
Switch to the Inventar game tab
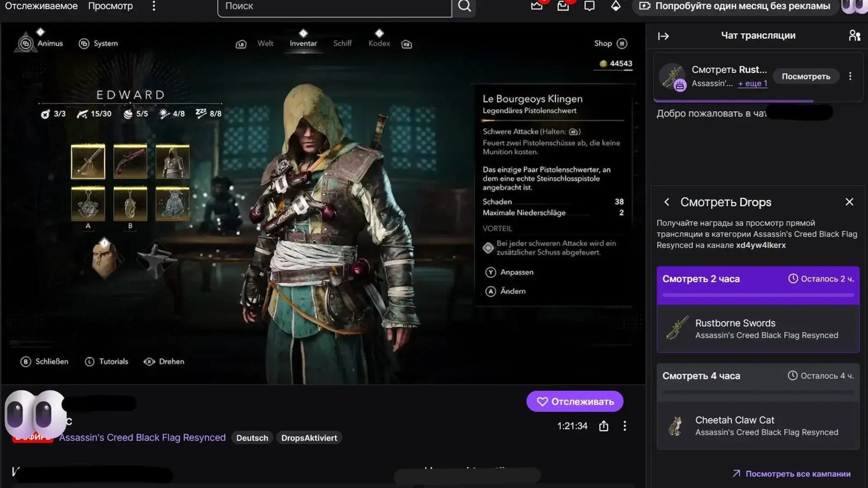pyautogui.click(x=303, y=43)
